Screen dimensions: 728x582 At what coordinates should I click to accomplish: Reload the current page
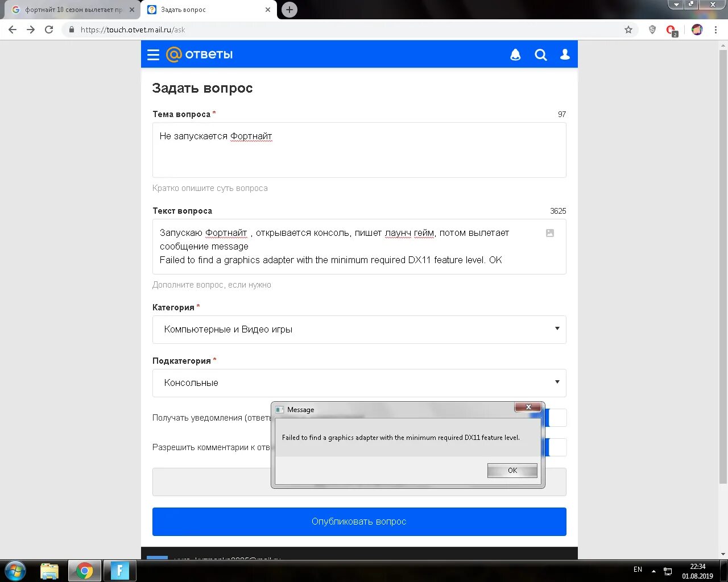click(49, 30)
